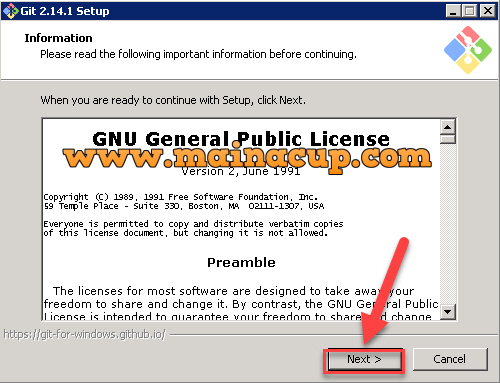Click the 'Preamble' heading in license
Screen dimensions: 500x383
pyautogui.click(x=241, y=262)
